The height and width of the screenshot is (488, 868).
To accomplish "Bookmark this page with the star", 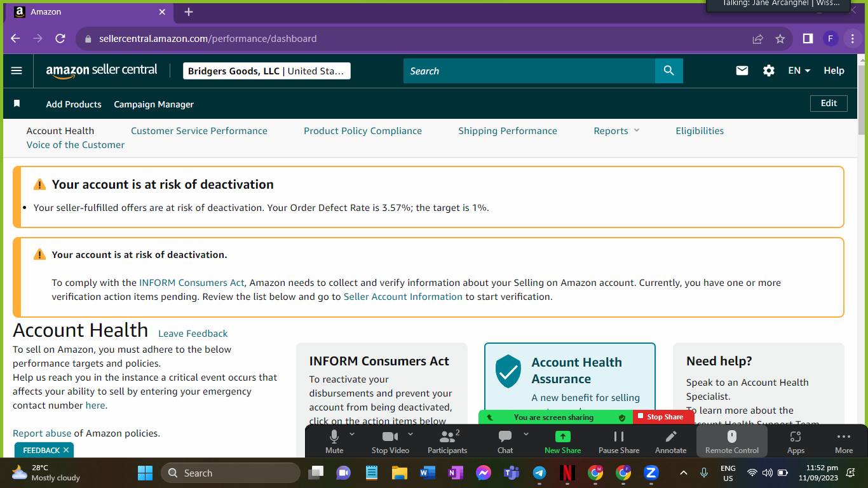I will click(780, 39).
